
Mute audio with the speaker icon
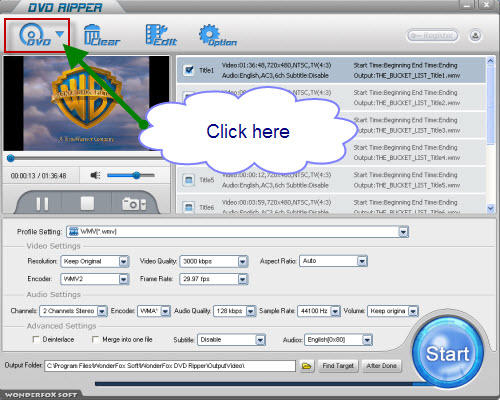pyautogui.click(x=95, y=175)
